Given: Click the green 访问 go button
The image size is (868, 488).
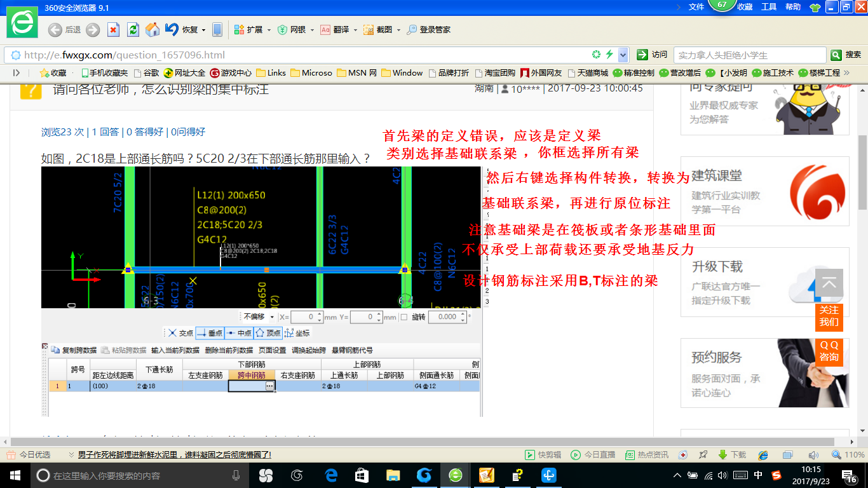Looking at the screenshot, I should pyautogui.click(x=653, y=55).
